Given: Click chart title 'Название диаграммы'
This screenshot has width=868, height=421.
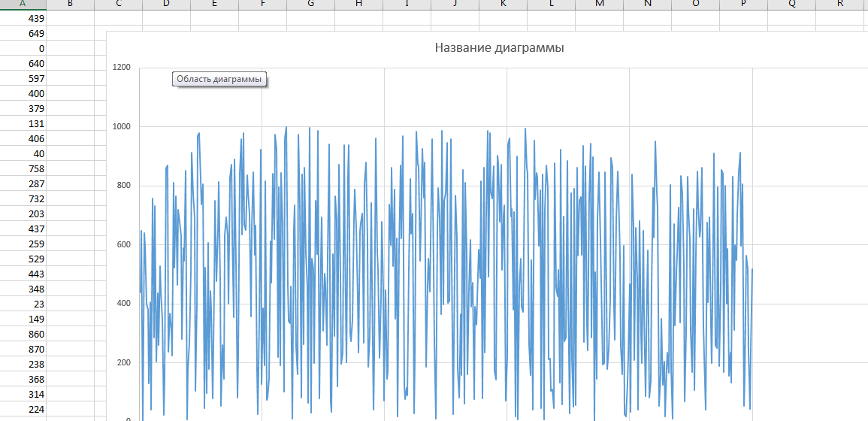Looking at the screenshot, I should (499, 48).
